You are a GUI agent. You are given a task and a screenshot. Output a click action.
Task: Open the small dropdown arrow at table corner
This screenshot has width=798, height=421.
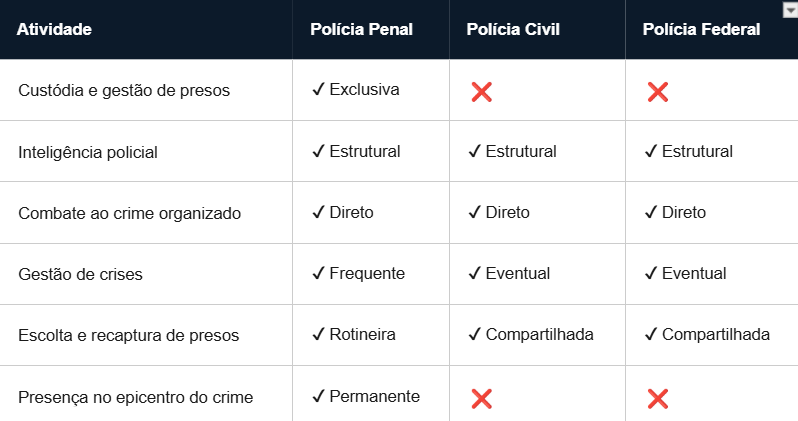[x=789, y=9]
